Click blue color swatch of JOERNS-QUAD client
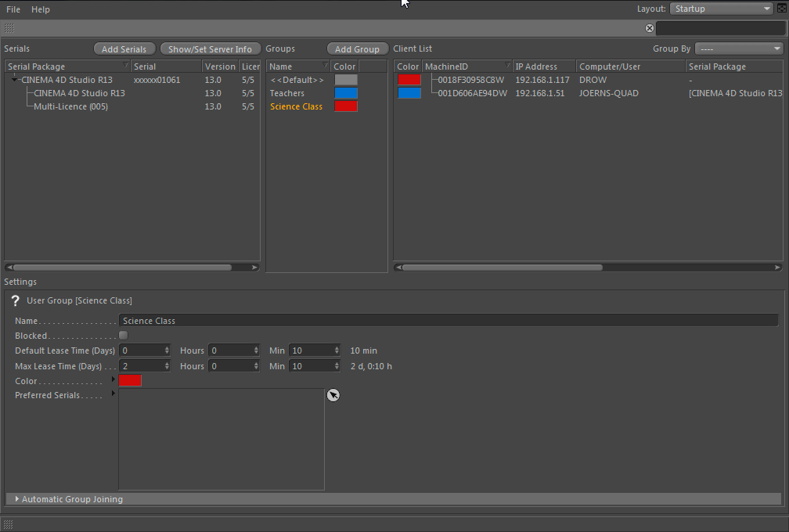 409,93
